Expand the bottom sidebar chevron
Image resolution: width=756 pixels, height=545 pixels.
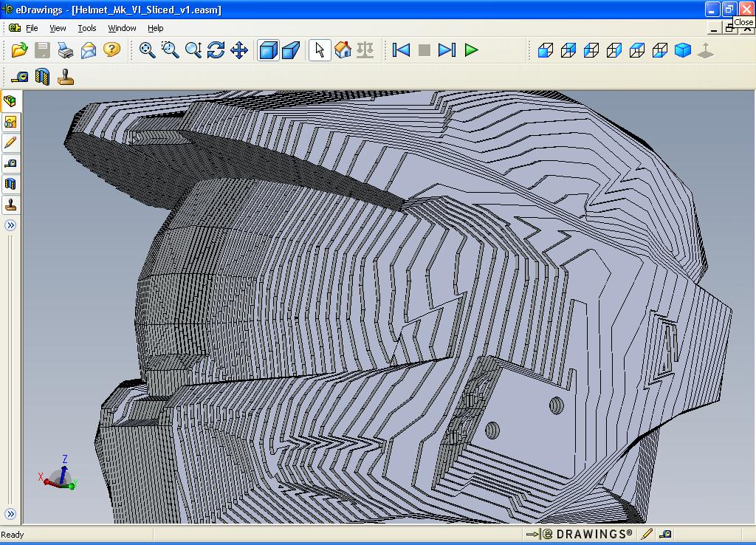point(10,514)
